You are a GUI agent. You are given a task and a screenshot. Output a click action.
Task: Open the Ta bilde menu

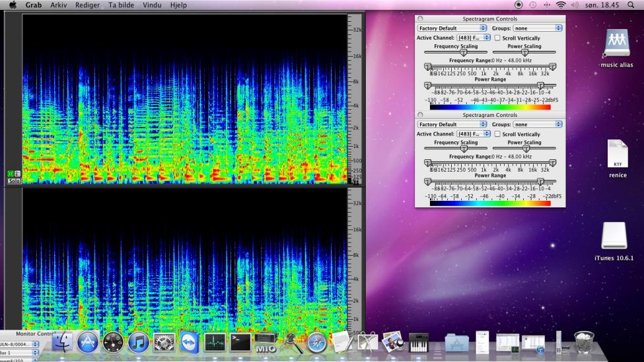121,5
